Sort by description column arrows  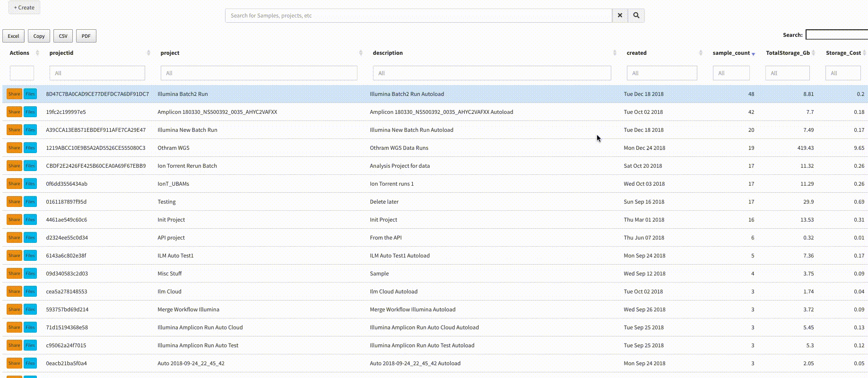[615, 53]
